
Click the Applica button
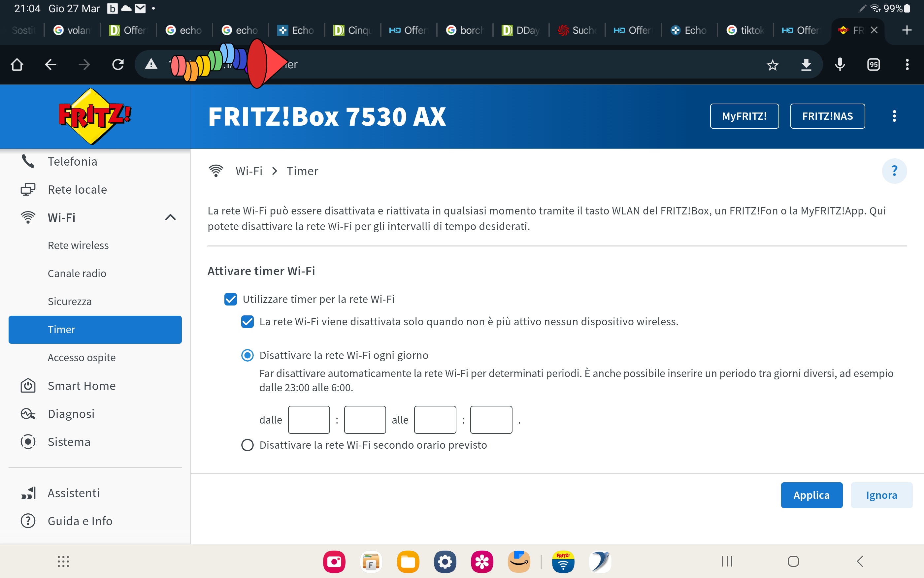(811, 495)
